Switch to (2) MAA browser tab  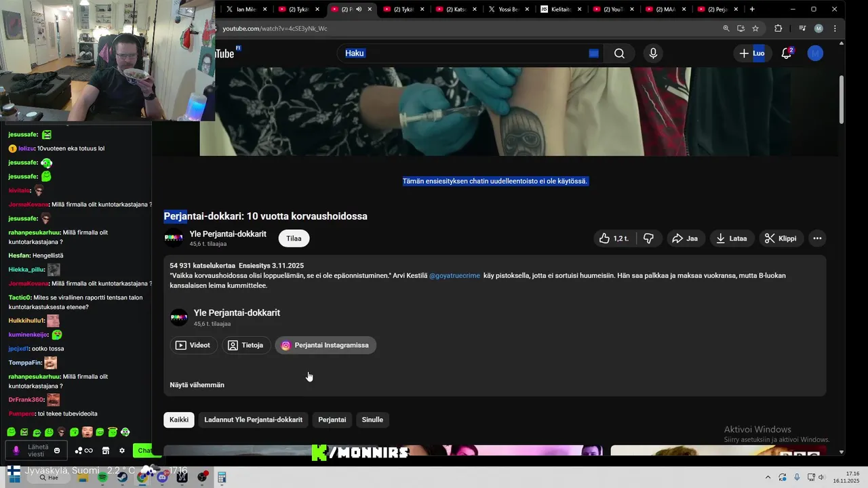click(665, 9)
